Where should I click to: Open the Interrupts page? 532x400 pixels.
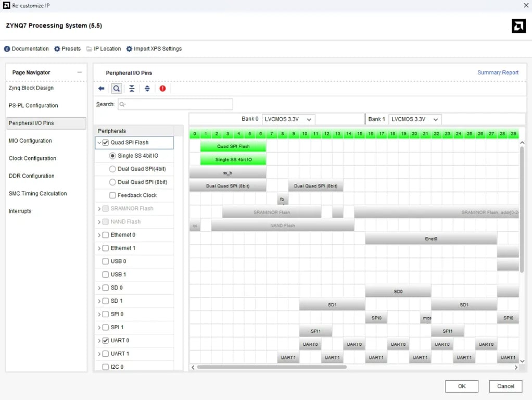(x=20, y=211)
